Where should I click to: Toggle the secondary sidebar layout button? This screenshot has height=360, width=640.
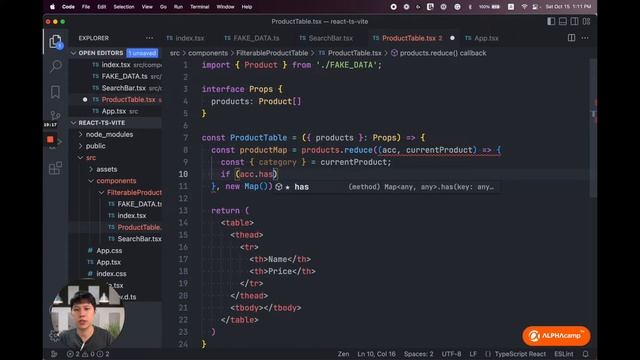[574, 21]
